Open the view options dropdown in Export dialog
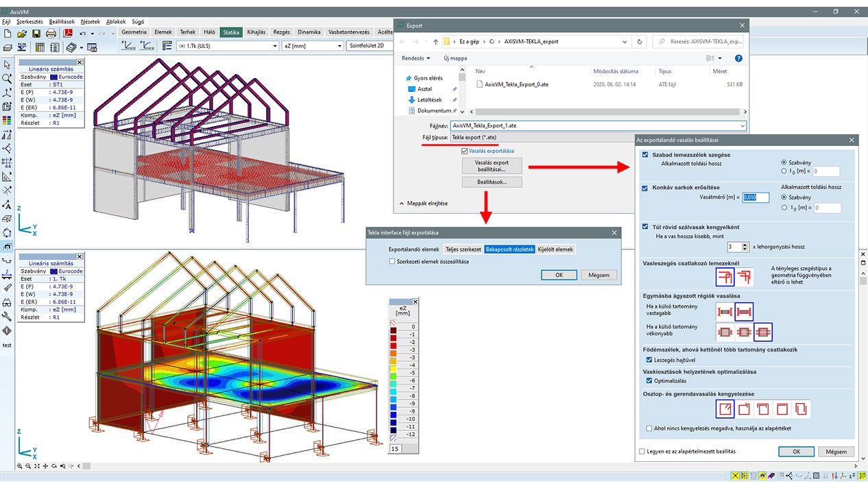Image resolution: width=868 pixels, height=488 pixels. coord(719,58)
